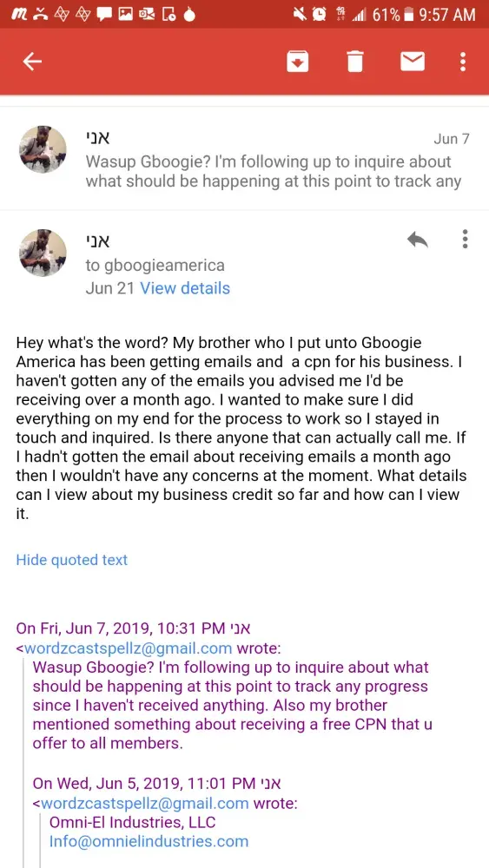The image size is (489, 868).
Task: Tap the to gboogieamerica recipient line
Action: pyautogui.click(x=155, y=265)
